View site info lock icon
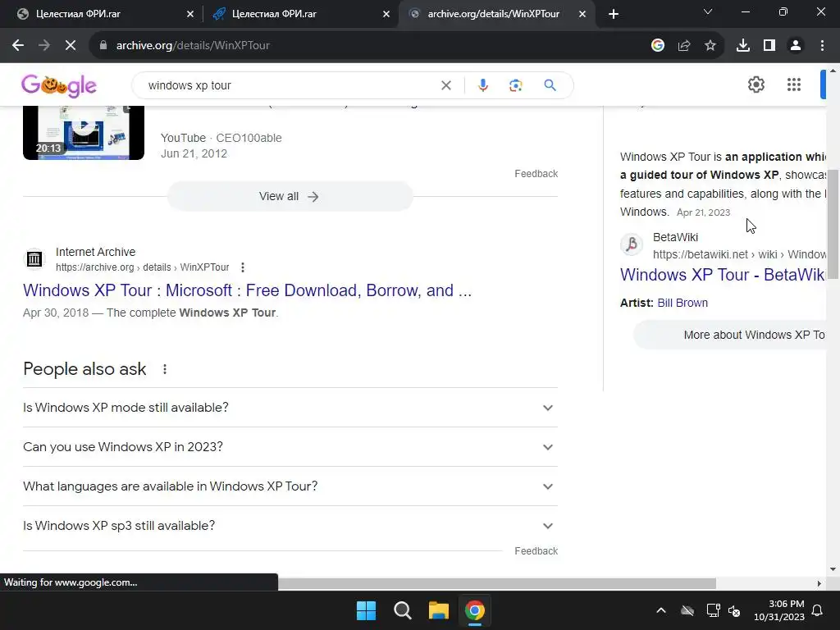Viewport: 840px width, 630px height. click(x=103, y=46)
